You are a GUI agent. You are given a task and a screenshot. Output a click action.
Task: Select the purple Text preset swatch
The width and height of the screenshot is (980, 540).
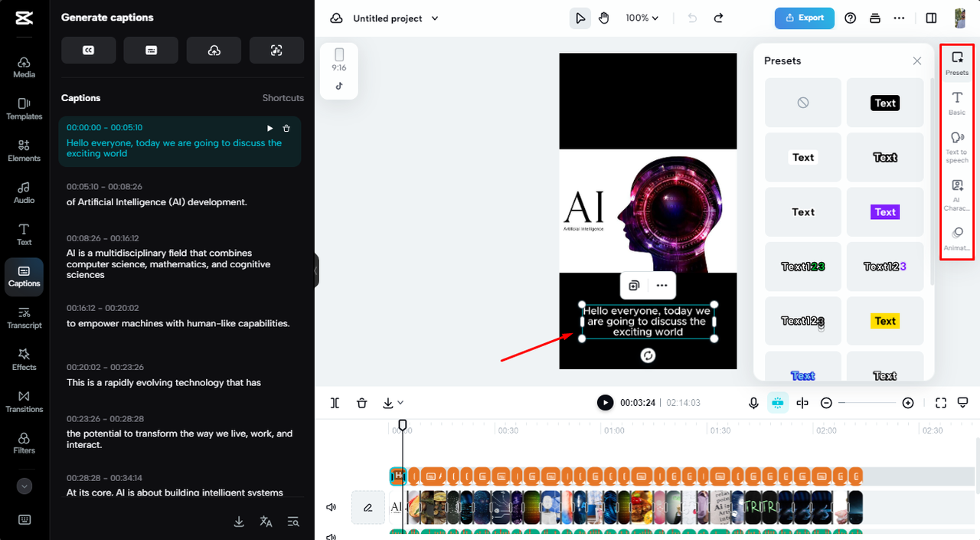(x=885, y=211)
